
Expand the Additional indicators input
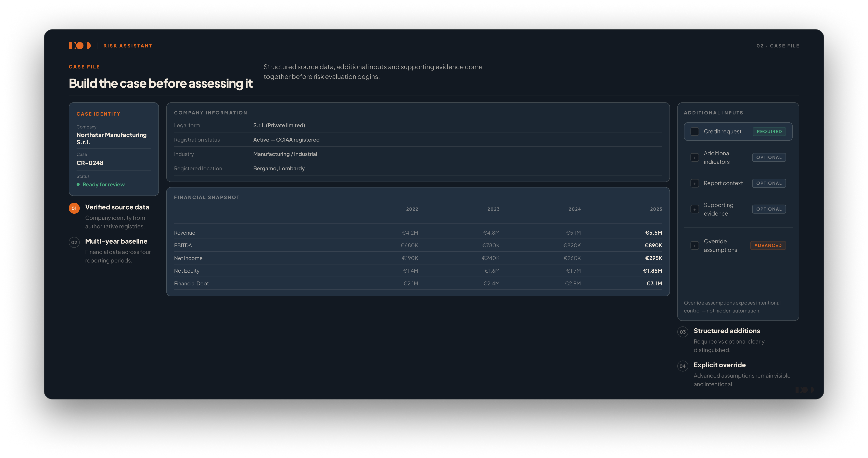coord(694,158)
